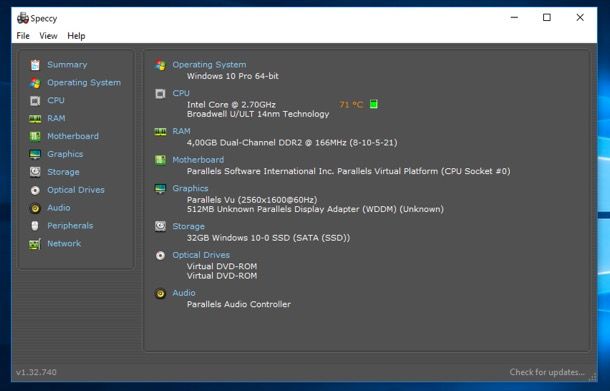Click the Optical Drives disc icon in sidebar
Viewport: 610px width, 391px height.
[x=35, y=190]
